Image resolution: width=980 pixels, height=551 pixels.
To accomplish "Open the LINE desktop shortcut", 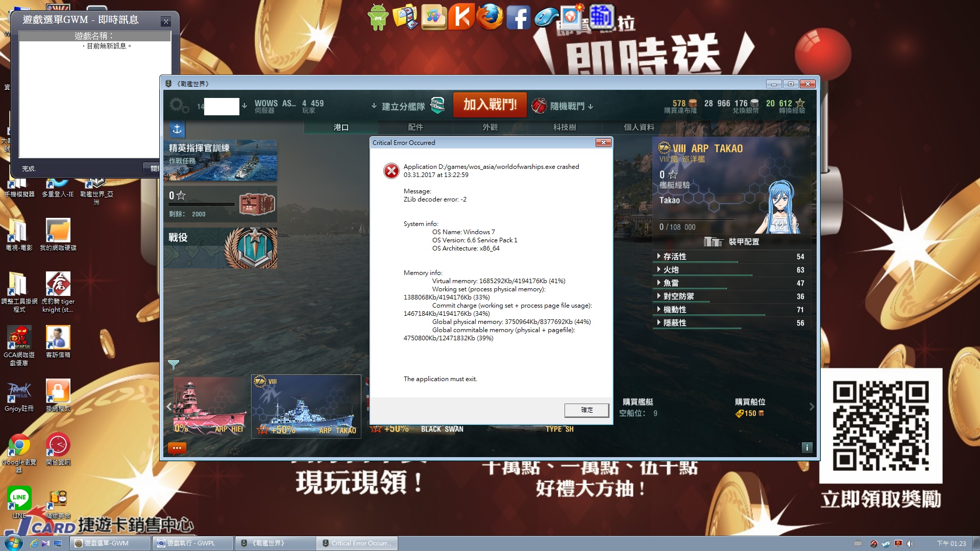I will click(19, 498).
